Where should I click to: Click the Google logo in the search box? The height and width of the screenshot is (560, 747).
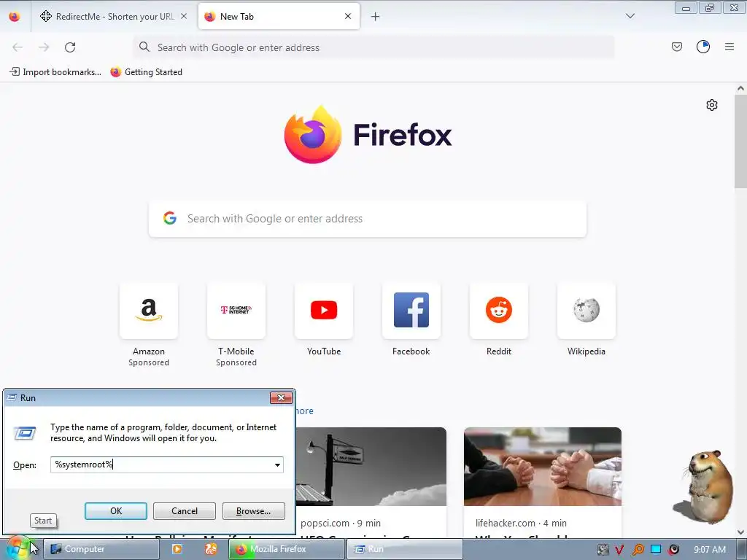click(169, 218)
